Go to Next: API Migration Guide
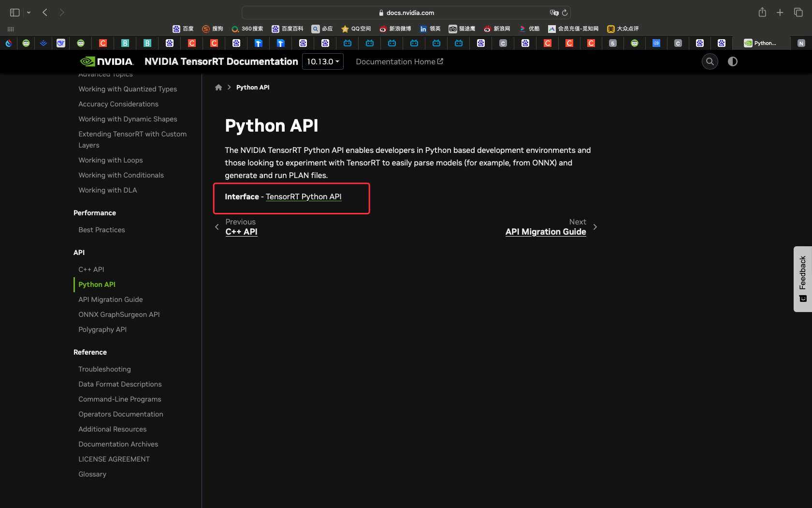Viewport: 812px width, 508px height. coord(545,231)
